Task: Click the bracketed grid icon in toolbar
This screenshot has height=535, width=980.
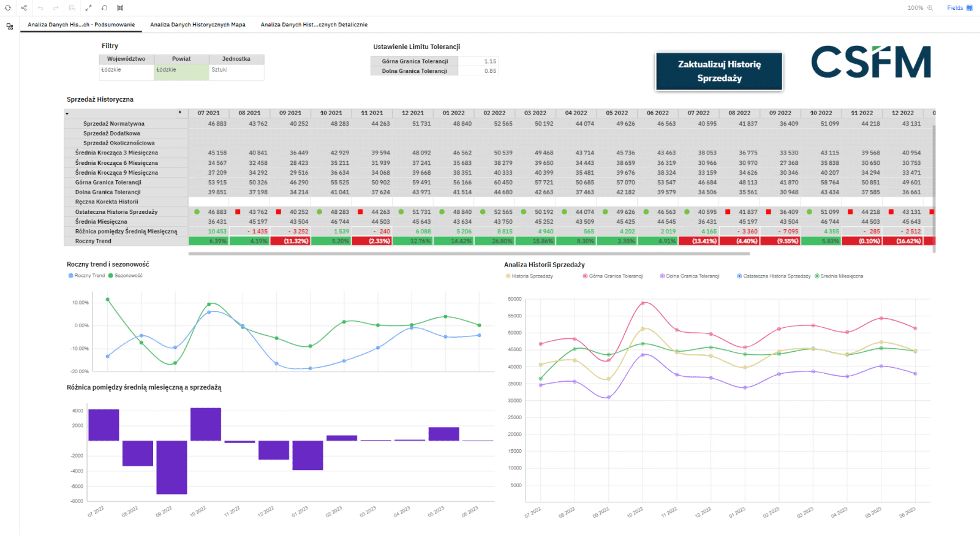Action: (120, 8)
